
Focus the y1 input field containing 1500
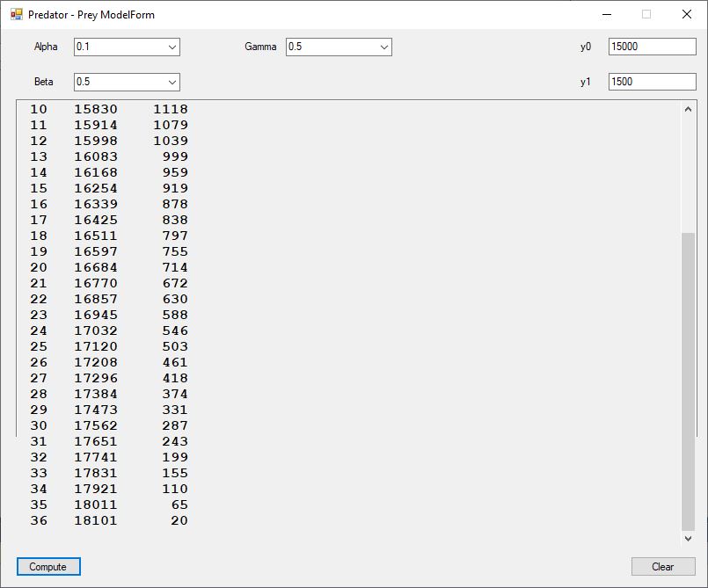pyautogui.click(x=651, y=83)
